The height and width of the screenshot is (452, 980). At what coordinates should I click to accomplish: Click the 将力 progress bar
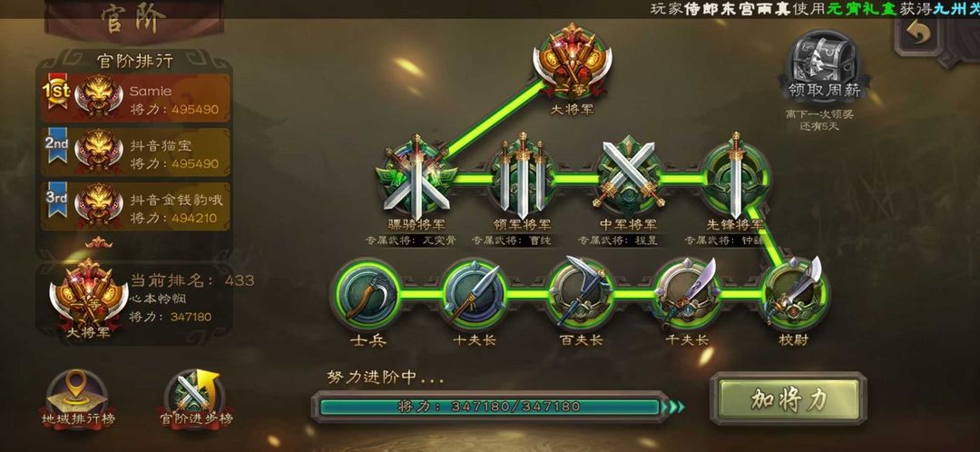(x=490, y=407)
